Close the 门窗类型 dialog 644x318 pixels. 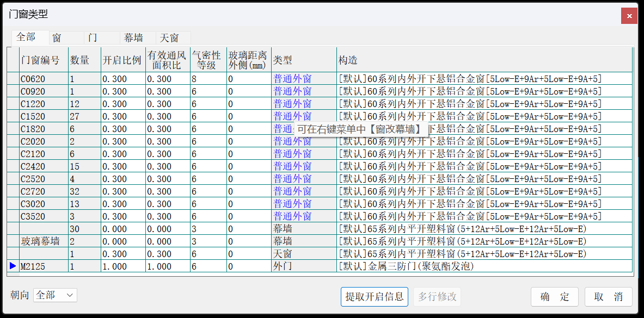pyautogui.click(x=629, y=16)
